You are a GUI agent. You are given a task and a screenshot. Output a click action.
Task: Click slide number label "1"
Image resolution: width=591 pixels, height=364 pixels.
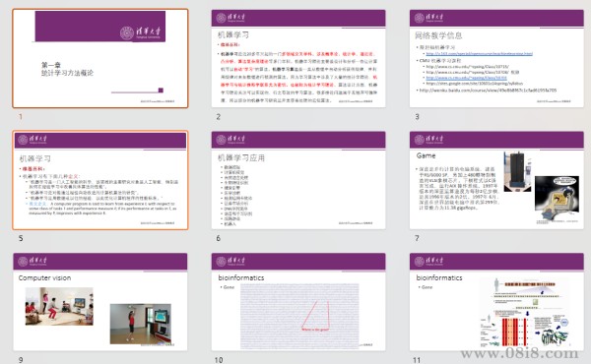[x=21, y=117]
